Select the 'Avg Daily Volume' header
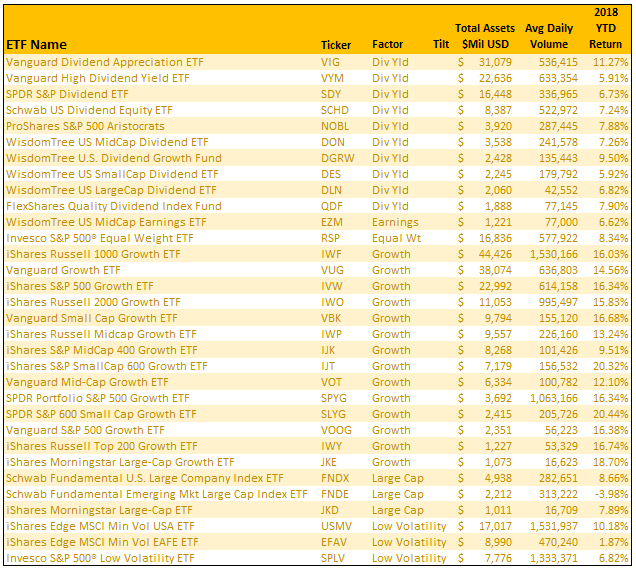 [549, 36]
